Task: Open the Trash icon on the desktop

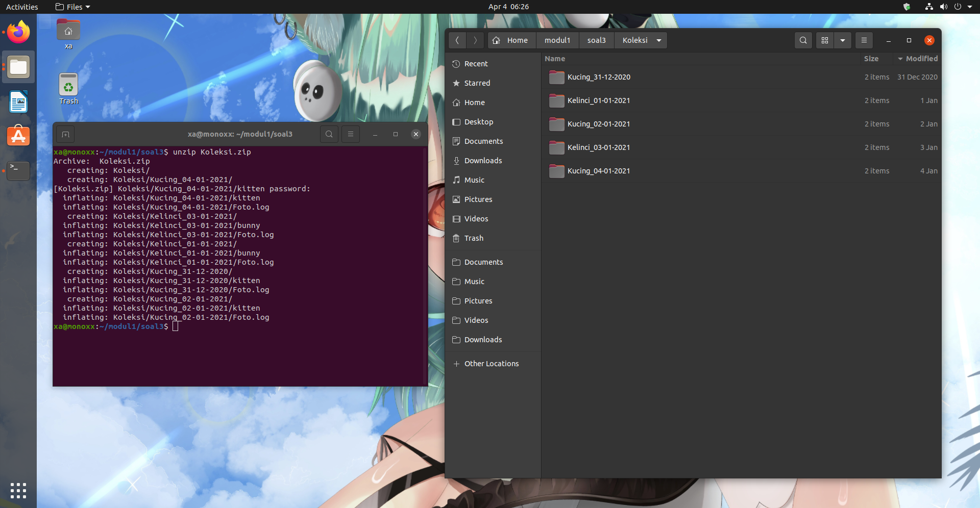Action: [68, 89]
